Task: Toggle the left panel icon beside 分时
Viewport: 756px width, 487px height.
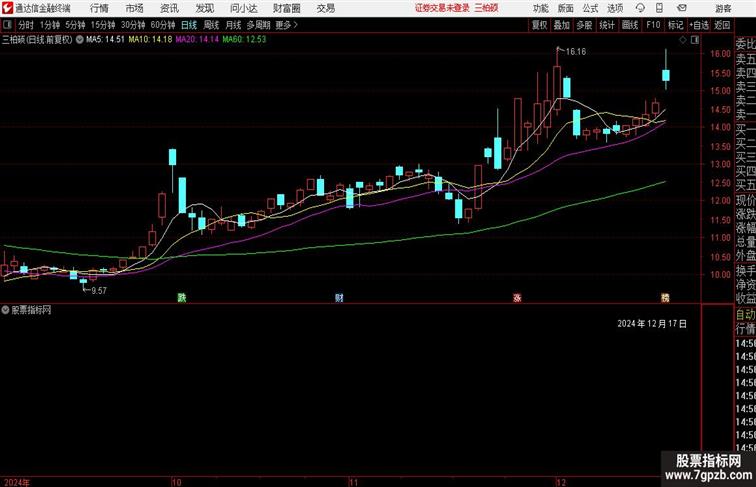Action: (x=8, y=25)
